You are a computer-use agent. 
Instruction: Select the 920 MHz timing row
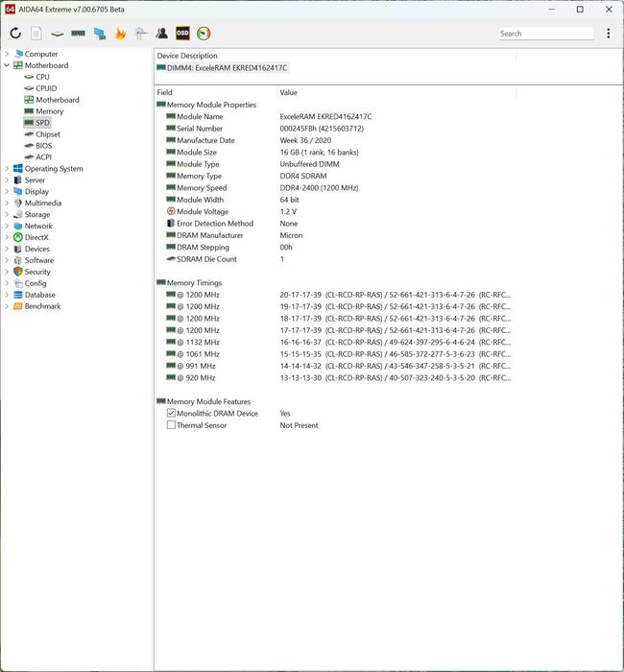click(334, 378)
